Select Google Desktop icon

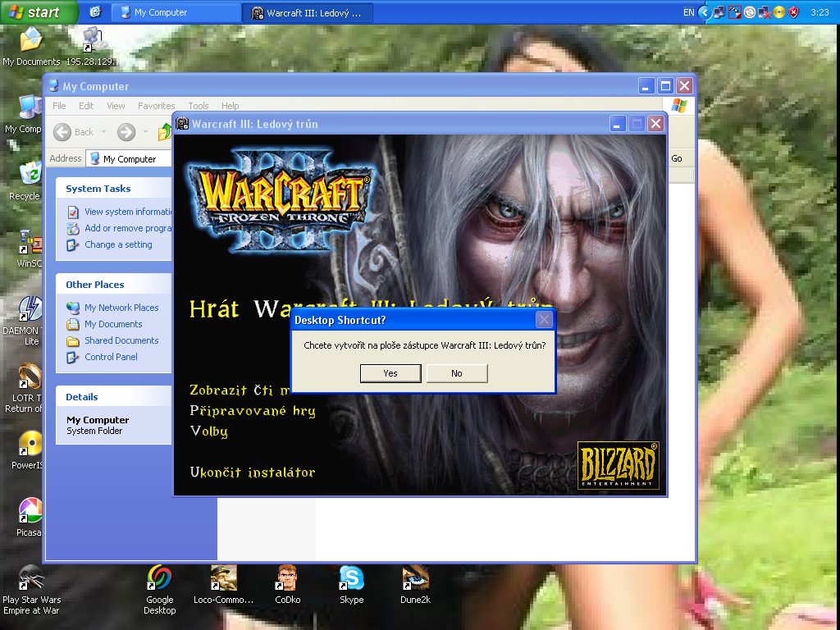[160, 590]
